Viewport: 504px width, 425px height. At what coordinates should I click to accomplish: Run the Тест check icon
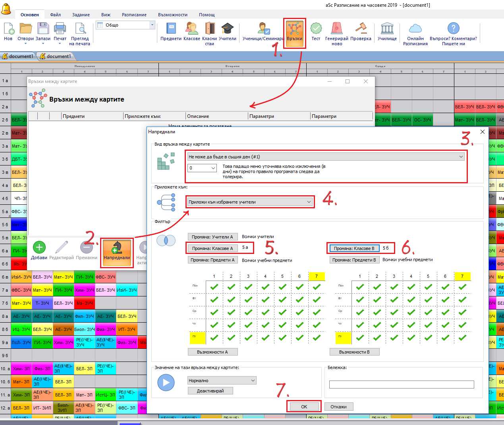click(x=316, y=30)
